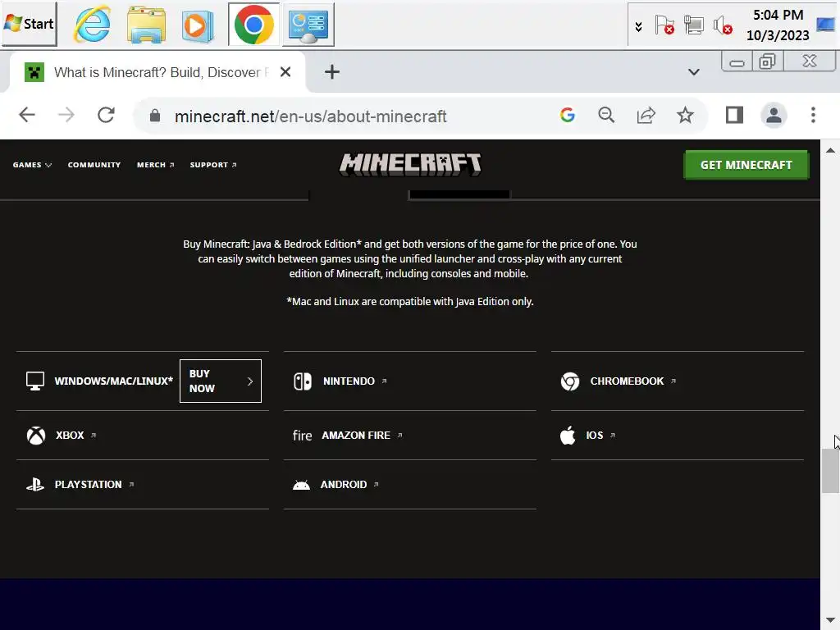Expand the Games dropdown menu
The image size is (840, 630).
click(32, 165)
